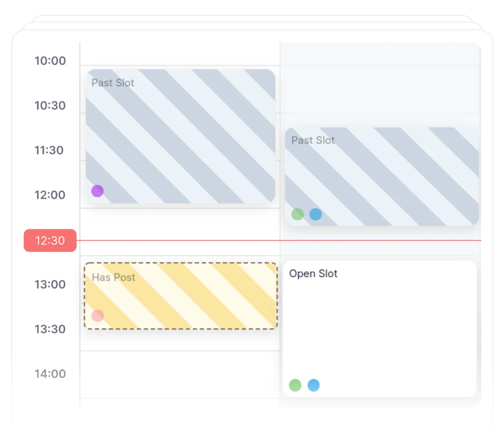504x436 pixels.
Task: Click the purple dot in the Past Slot
Action: 97,191
